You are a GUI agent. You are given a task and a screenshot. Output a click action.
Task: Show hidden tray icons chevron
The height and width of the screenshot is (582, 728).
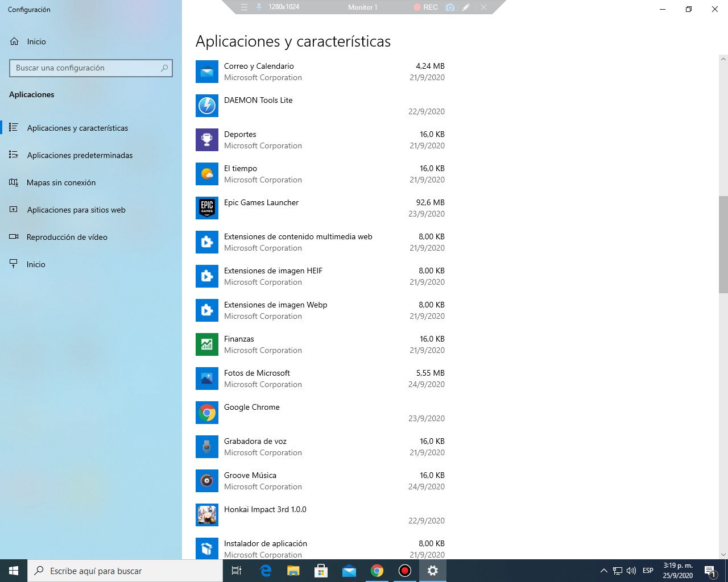pos(603,571)
